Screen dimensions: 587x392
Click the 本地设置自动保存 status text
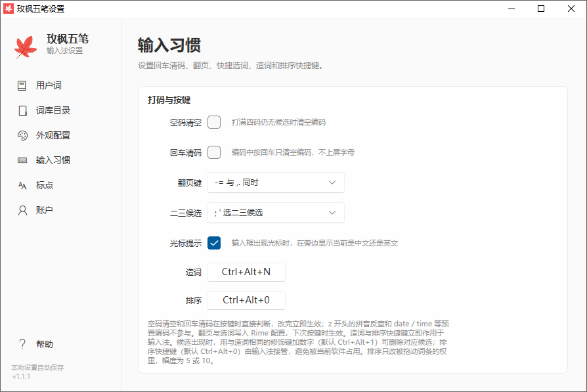coord(37,368)
